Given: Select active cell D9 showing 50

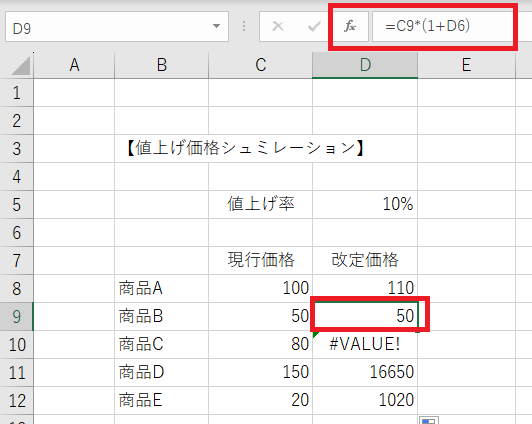Looking at the screenshot, I should click(365, 316).
